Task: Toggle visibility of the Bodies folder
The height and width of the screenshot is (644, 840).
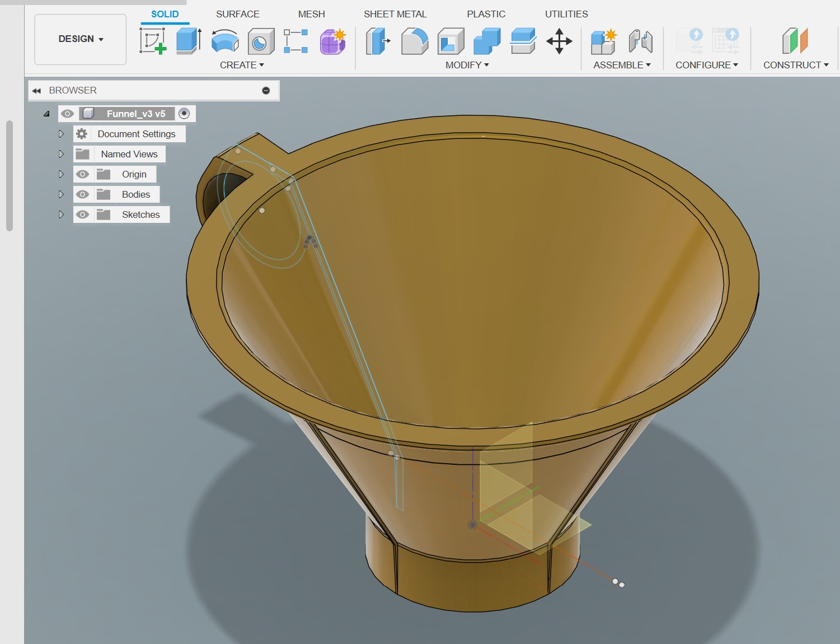Action: (x=83, y=194)
